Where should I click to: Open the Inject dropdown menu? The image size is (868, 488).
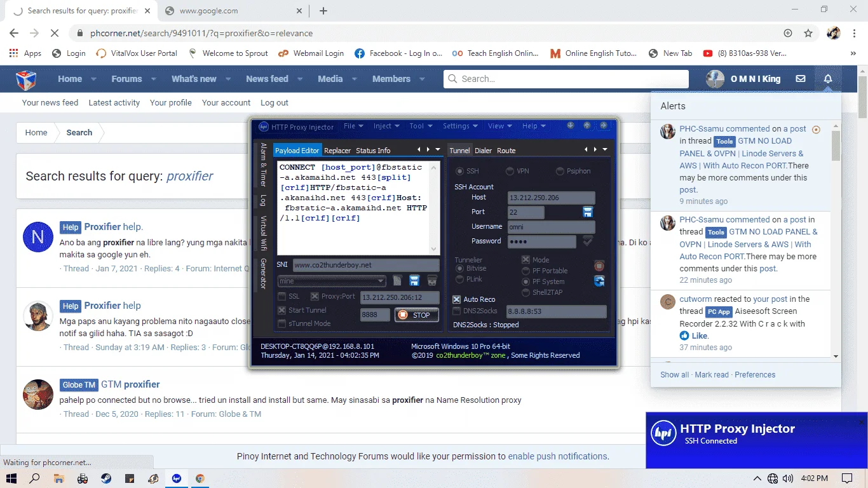coord(386,126)
